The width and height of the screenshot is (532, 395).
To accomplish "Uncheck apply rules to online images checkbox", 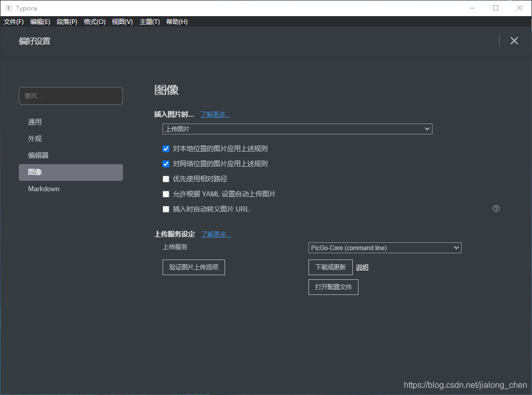I will pyautogui.click(x=166, y=164).
